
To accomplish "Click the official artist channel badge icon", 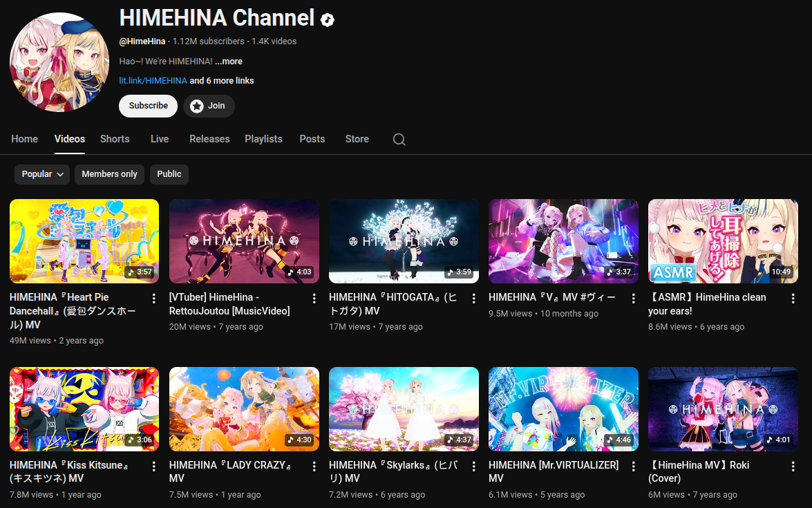I will point(328,19).
